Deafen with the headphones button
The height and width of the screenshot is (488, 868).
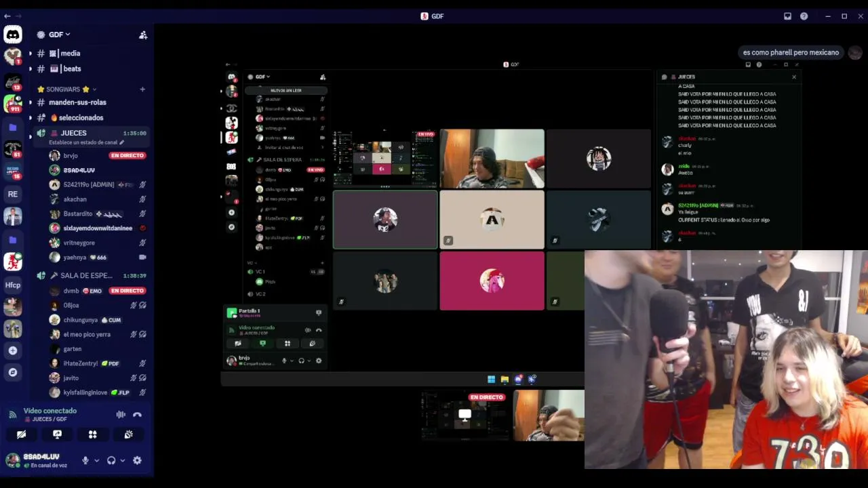(111, 460)
